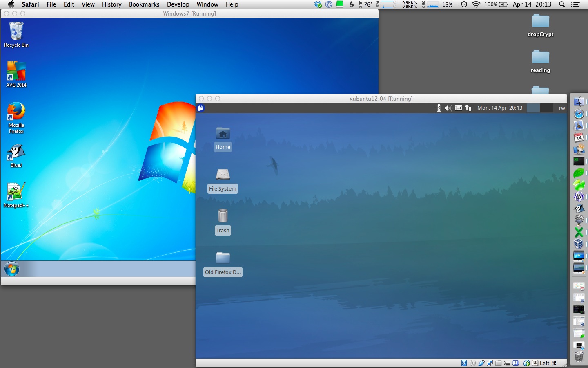Click the Windows7 [Running] window title bar
Image resolution: width=588 pixels, height=368 pixels.
pyautogui.click(x=189, y=13)
